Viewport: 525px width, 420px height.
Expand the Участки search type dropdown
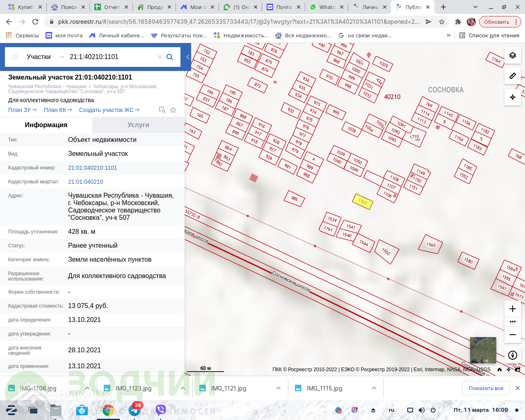pos(62,57)
